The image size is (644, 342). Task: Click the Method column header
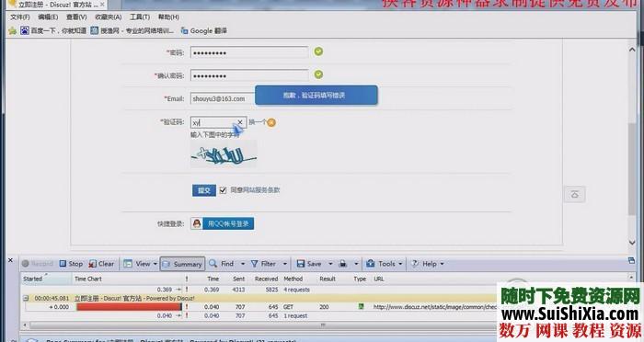tap(293, 279)
